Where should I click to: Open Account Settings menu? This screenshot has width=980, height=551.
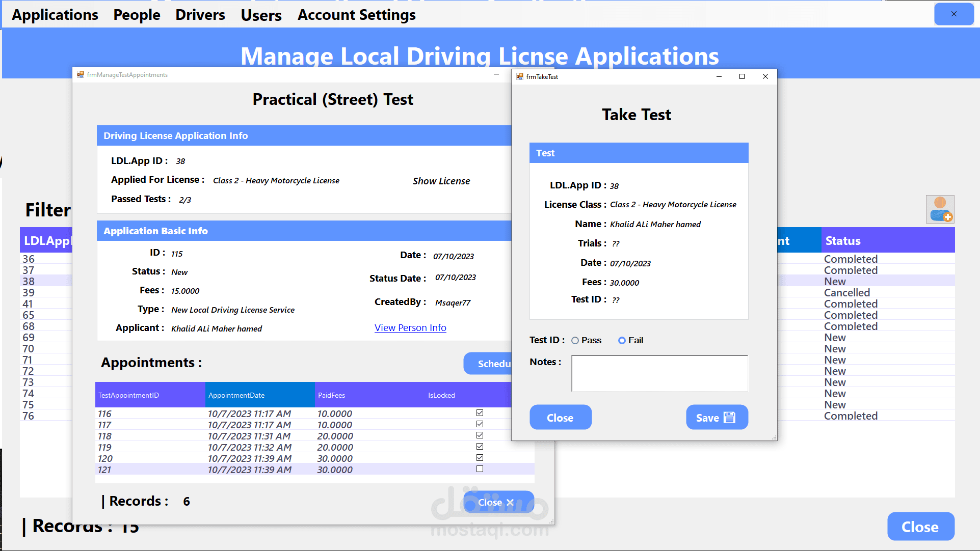click(x=356, y=15)
